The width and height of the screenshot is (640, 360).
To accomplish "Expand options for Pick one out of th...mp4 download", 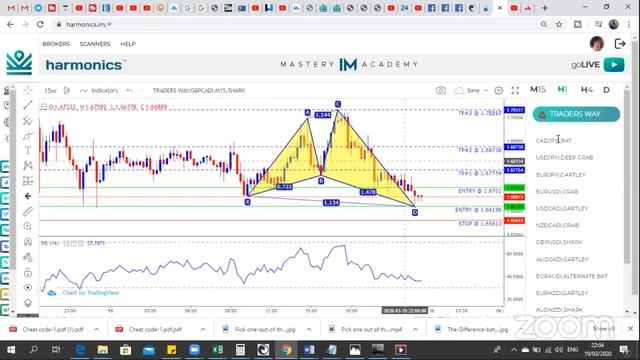I will point(415,329).
